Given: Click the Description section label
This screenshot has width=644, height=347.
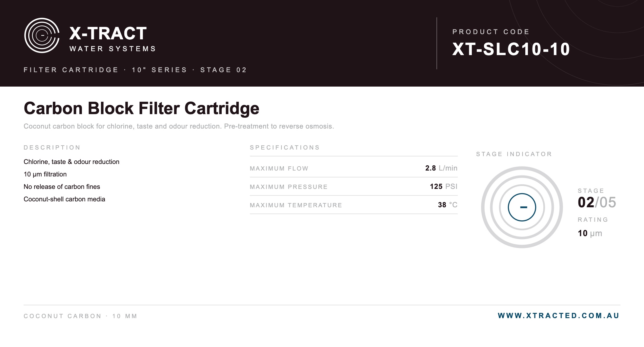Looking at the screenshot, I should pyautogui.click(x=52, y=148).
